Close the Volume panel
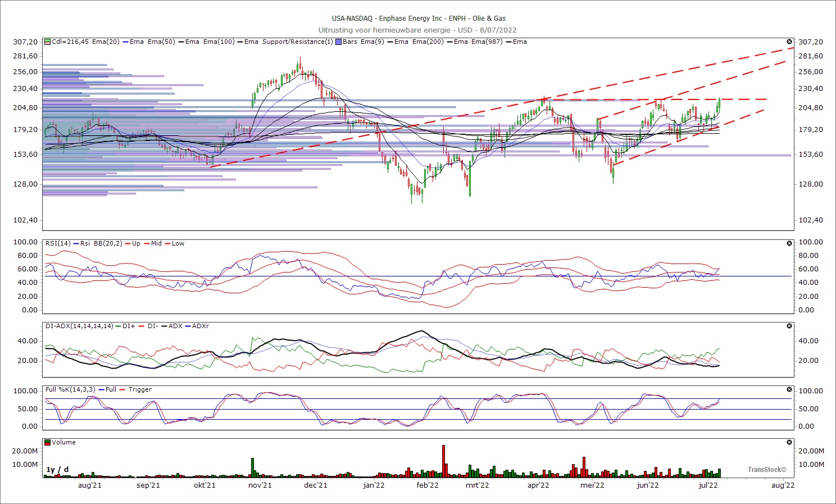 [x=789, y=442]
